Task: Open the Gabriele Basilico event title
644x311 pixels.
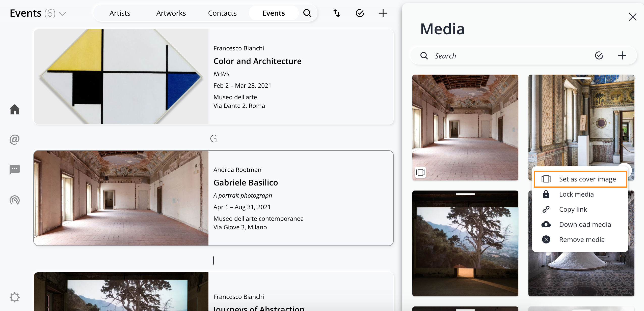Action: (x=246, y=182)
